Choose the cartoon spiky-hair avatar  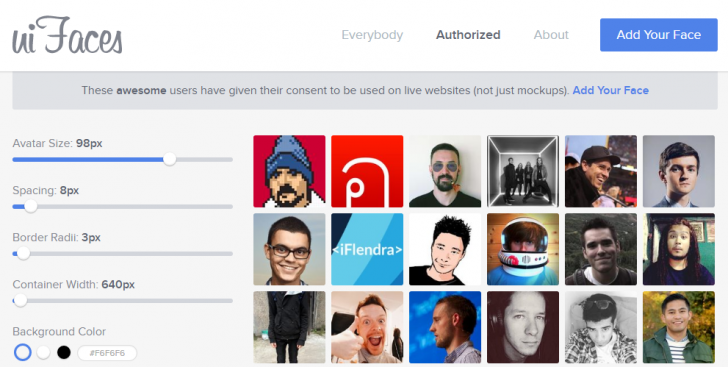[x=445, y=249]
